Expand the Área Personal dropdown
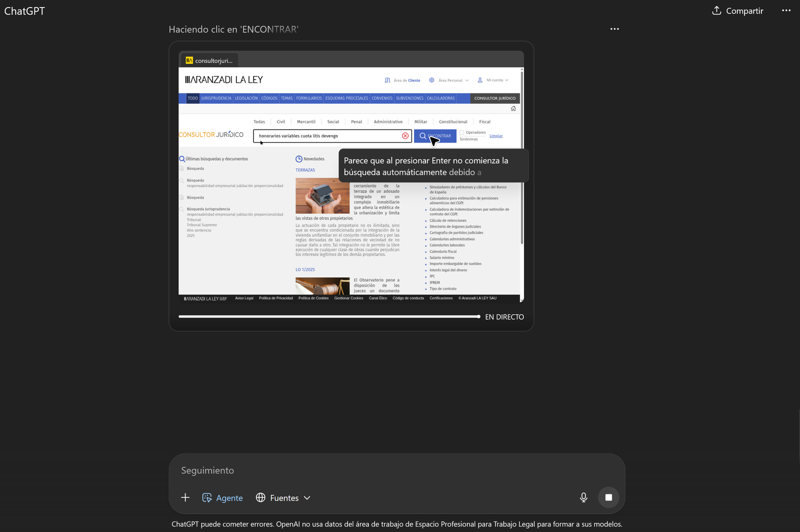 click(x=449, y=80)
